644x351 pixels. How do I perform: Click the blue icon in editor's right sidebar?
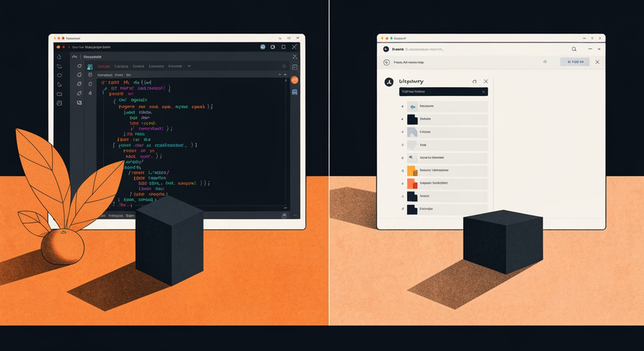point(294,92)
